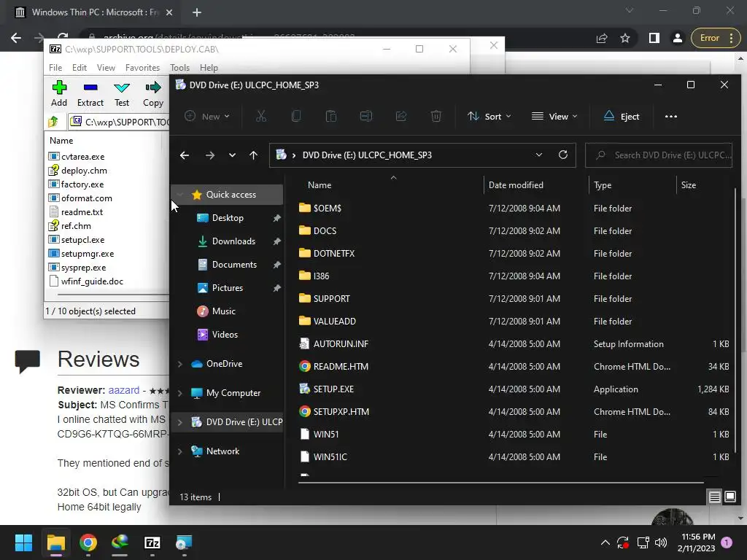Select the I386 folder
This screenshot has height=560, width=747.
coord(321,276)
